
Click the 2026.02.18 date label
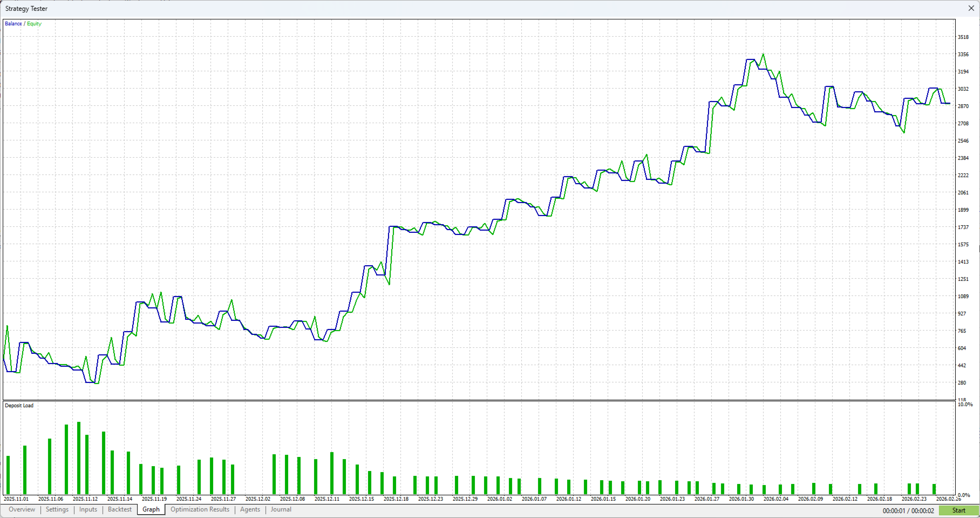tap(880, 499)
